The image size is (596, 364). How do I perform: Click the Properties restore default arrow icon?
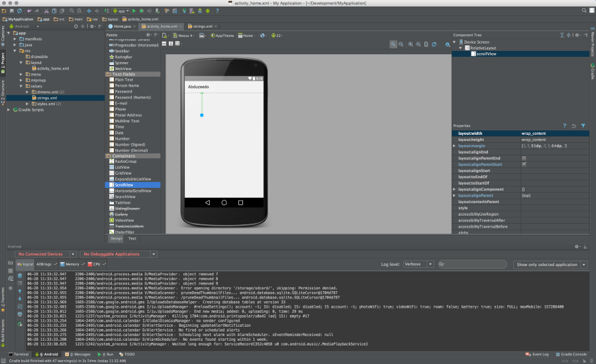tap(574, 126)
